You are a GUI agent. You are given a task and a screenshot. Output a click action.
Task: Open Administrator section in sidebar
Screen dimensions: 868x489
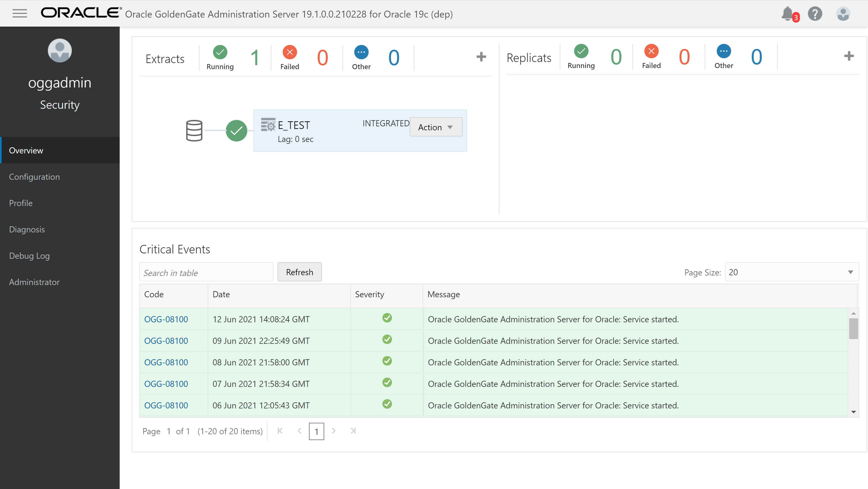point(34,282)
